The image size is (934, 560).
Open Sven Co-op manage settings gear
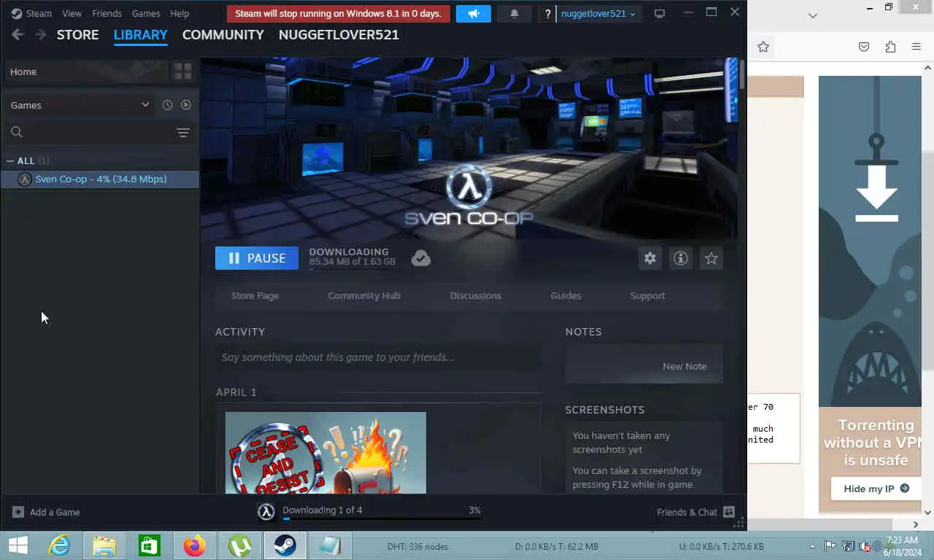point(649,258)
